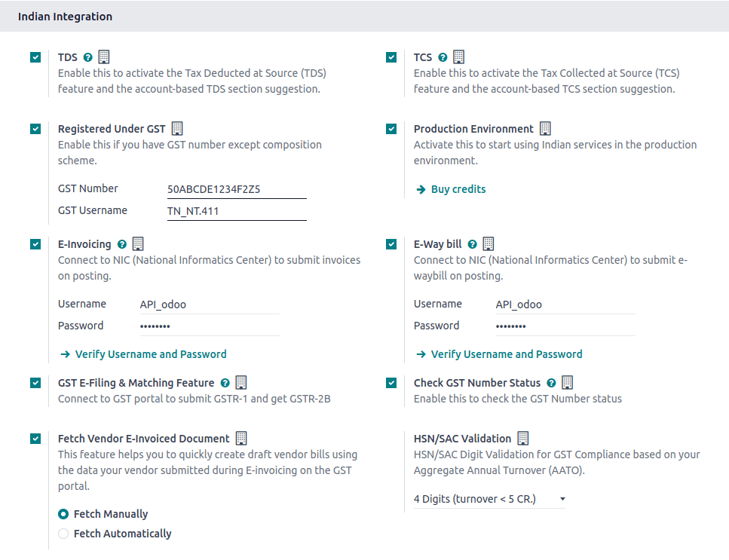Click help icon for GST E-Filing & Matching
This screenshot has height=560, width=729.
225,383
